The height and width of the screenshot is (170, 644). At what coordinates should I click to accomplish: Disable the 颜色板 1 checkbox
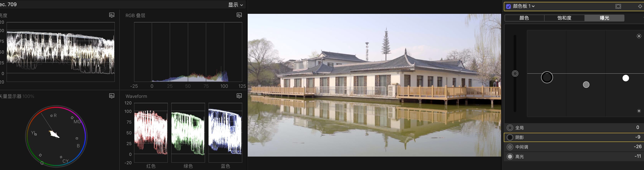coord(508,6)
